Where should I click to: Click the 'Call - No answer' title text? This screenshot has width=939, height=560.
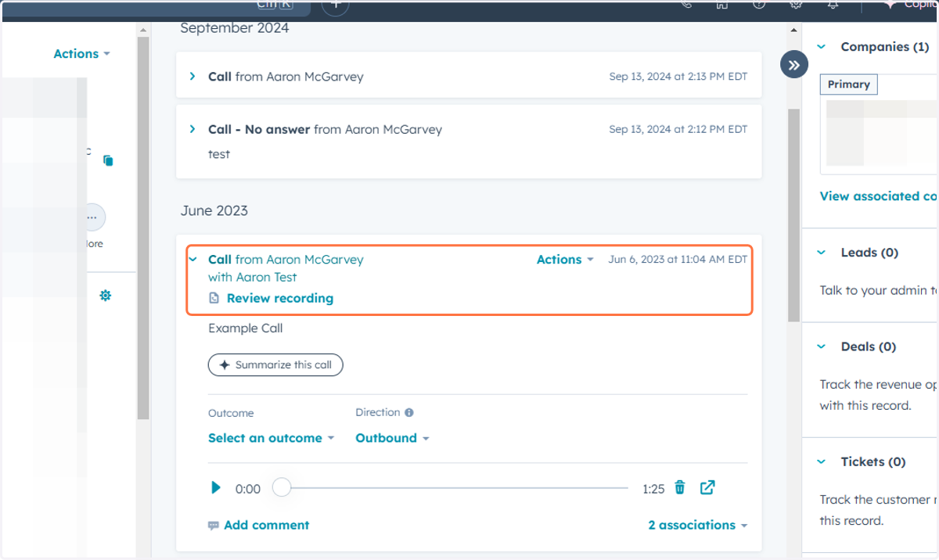coord(259,129)
